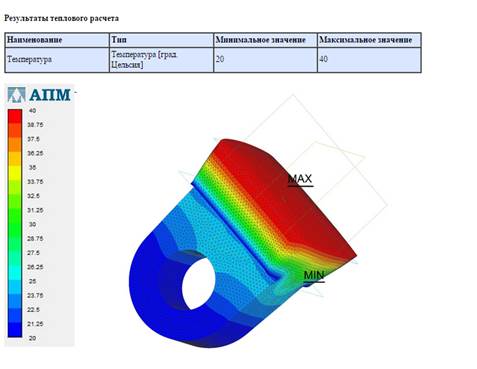477x369 pixels.
Task: Click the legend value 30
Action: pos(32,224)
